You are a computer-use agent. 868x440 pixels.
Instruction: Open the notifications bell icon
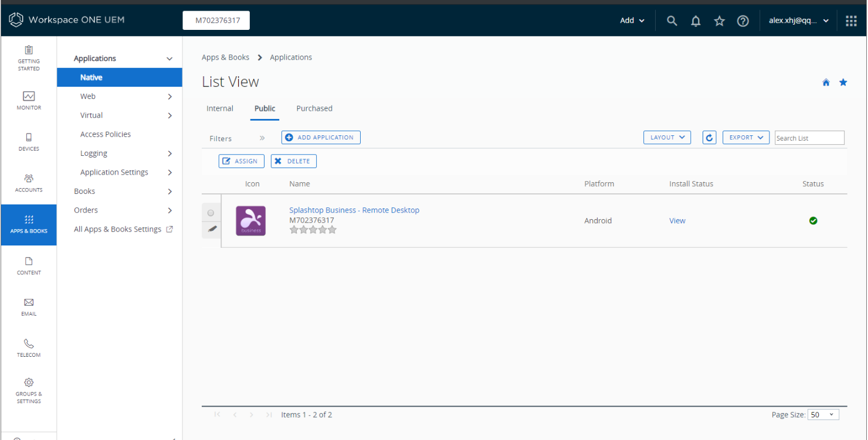click(696, 21)
